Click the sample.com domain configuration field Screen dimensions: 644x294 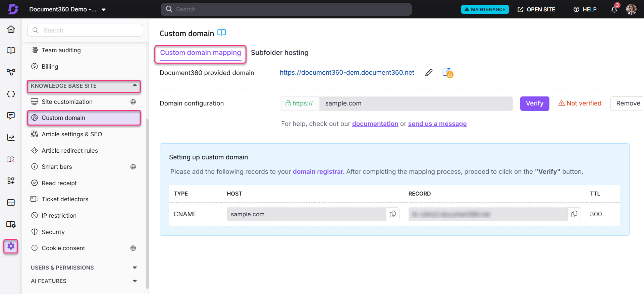point(416,103)
